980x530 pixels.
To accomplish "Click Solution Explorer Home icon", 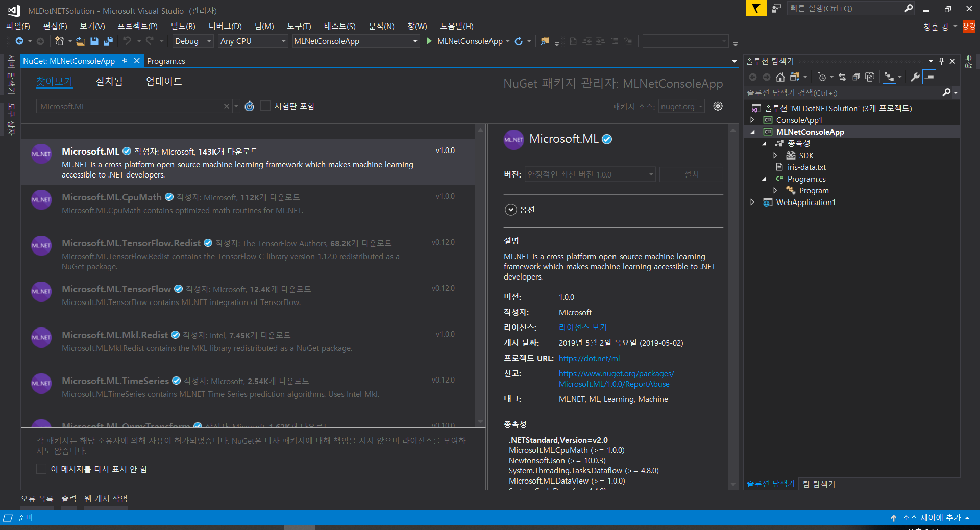I will [x=780, y=77].
